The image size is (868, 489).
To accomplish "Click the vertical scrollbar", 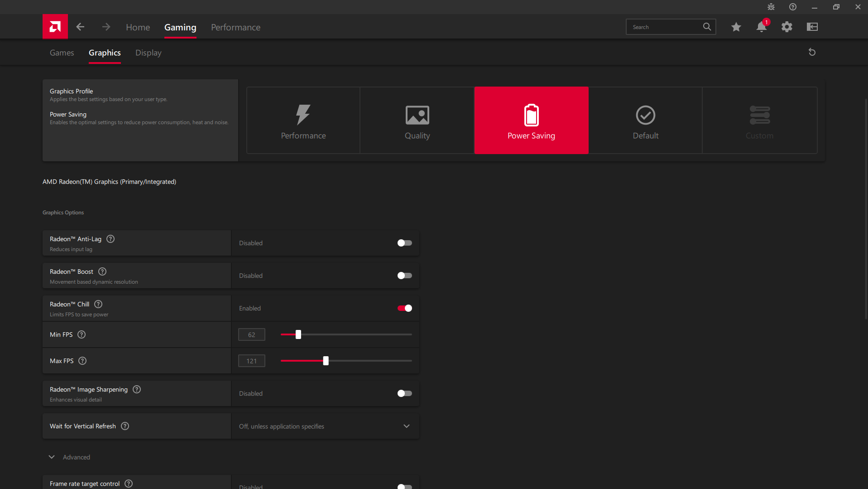I will point(866,208).
